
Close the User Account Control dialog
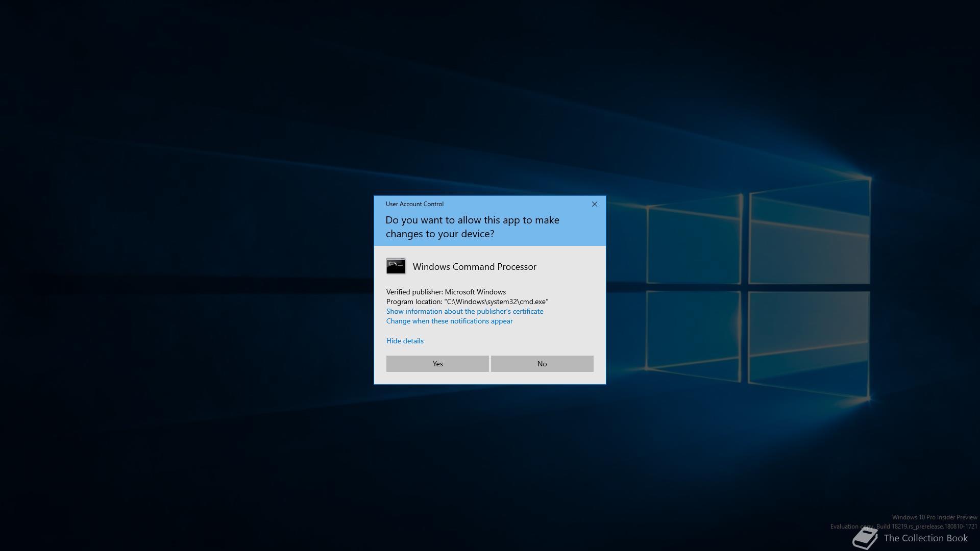click(x=594, y=204)
